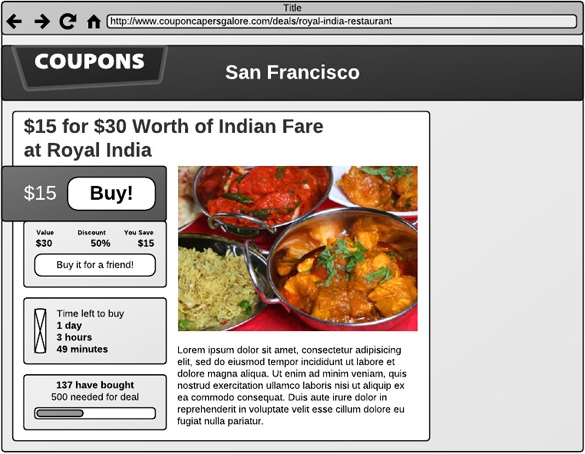Click the hourglass timer icon
This screenshot has width=585, height=454.
tap(40, 331)
